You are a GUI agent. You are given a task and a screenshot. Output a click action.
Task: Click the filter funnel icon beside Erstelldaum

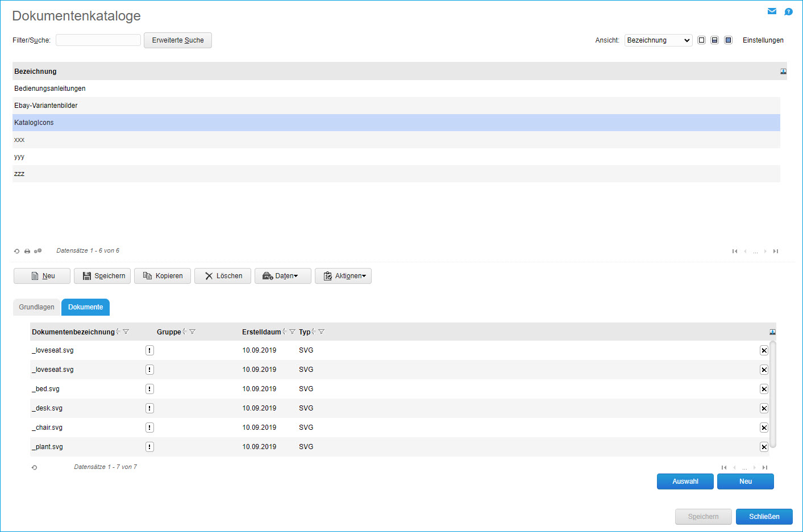tap(292, 332)
